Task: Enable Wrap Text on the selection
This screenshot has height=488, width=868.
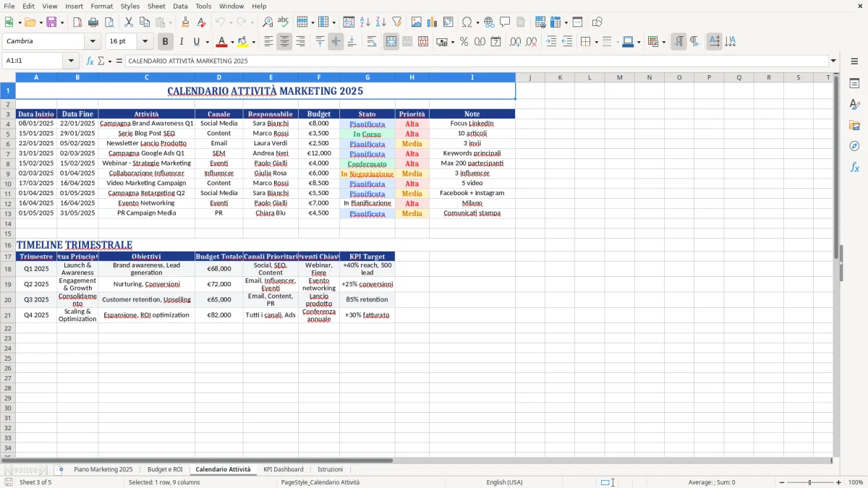Action: [x=372, y=41]
